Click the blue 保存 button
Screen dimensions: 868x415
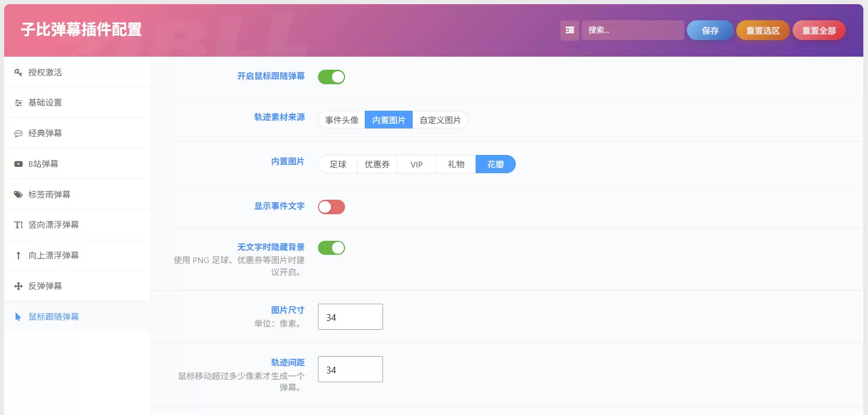[x=710, y=31]
